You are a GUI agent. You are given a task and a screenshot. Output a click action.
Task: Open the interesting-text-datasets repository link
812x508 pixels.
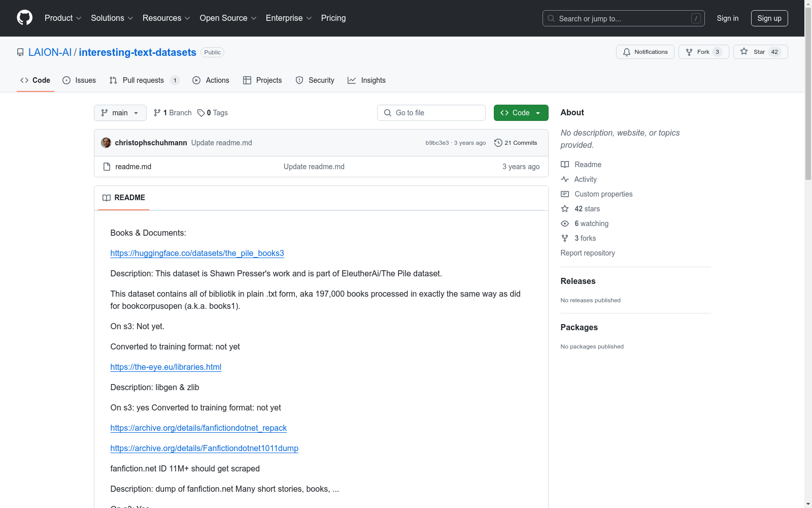[x=138, y=52]
